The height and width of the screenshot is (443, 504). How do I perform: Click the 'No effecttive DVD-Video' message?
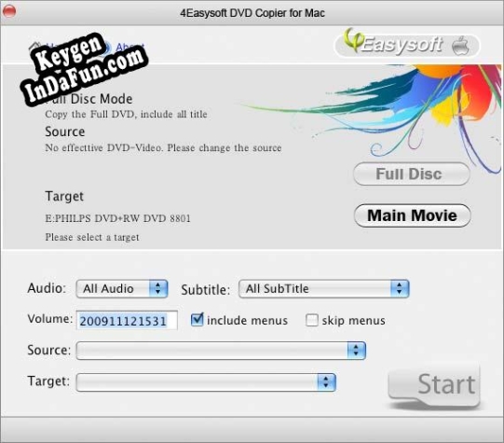pos(163,147)
